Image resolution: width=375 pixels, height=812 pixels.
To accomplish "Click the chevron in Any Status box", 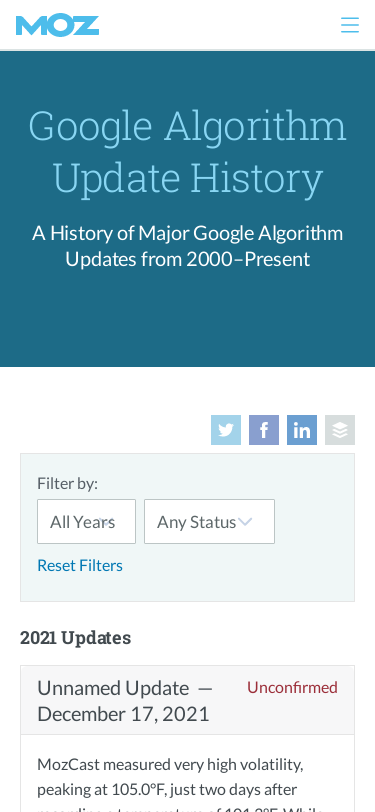I will [245, 521].
